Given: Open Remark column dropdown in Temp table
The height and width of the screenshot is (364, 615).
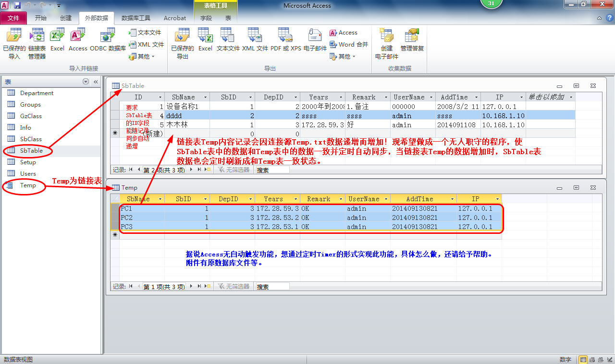Looking at the screenshot, I should coord(341,199).
